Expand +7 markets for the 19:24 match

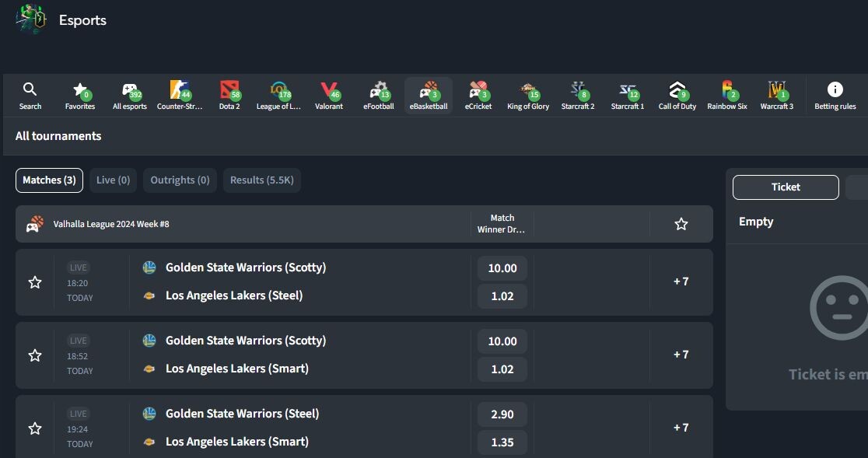[681, 428]
